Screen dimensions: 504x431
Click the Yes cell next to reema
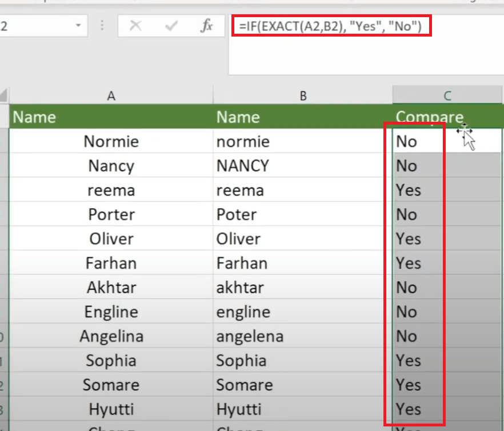[411, 190]
